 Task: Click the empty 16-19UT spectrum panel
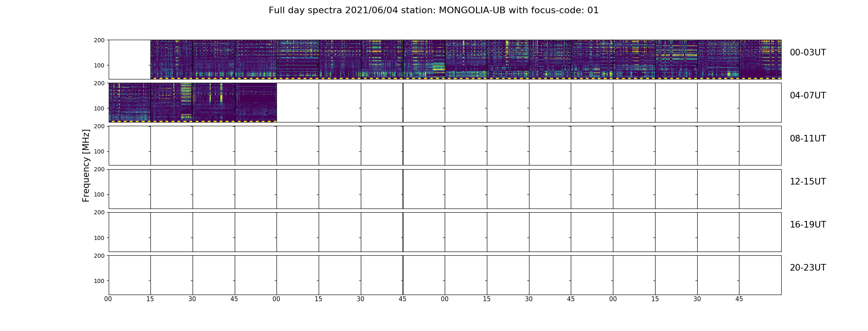click(x=445, y=232)
